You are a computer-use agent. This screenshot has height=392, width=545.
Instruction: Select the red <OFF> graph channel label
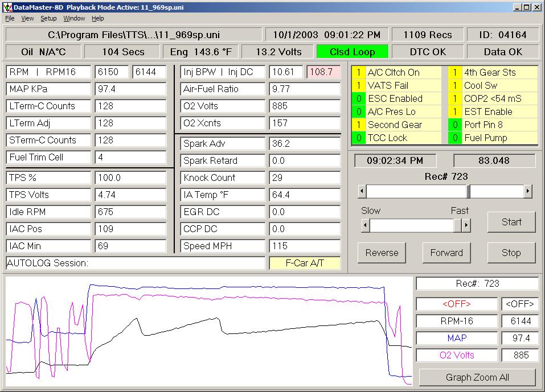point(457,304)
